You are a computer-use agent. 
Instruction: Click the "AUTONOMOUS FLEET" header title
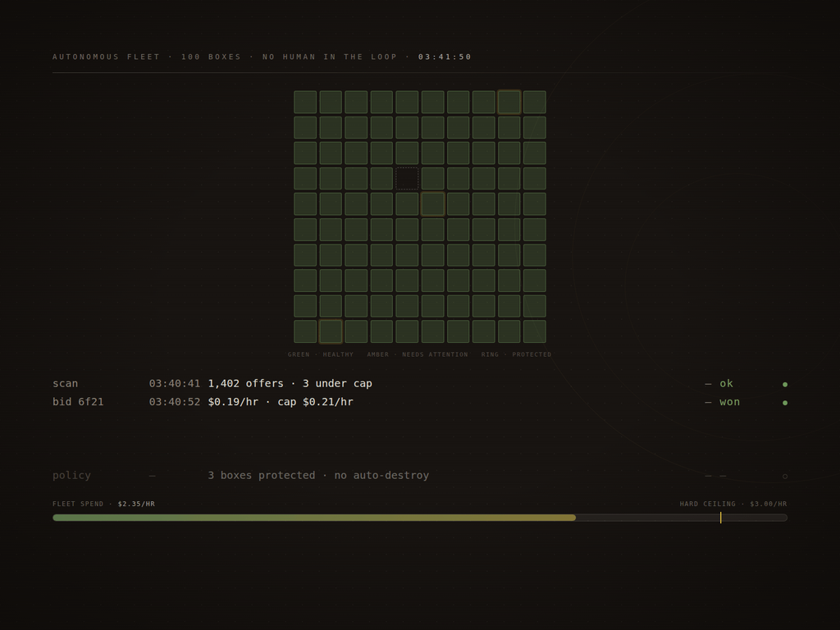pyautogui.click(x=106, y=57)
